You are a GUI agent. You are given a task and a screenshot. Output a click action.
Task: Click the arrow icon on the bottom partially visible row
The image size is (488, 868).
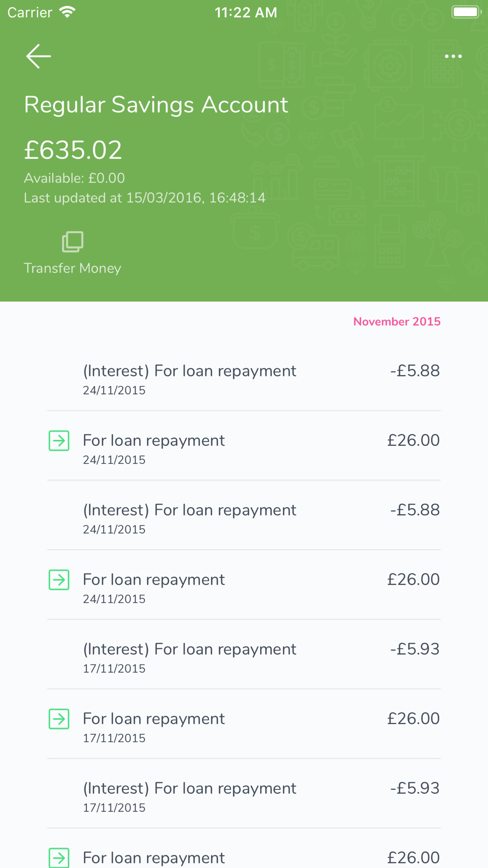click(59, 858)
